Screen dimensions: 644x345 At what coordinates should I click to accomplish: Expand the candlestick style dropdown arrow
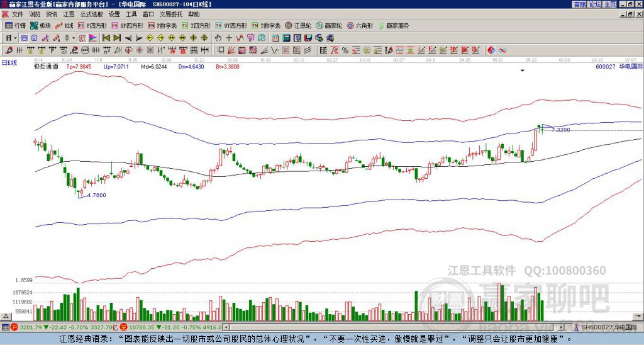(x=74, y=38)
